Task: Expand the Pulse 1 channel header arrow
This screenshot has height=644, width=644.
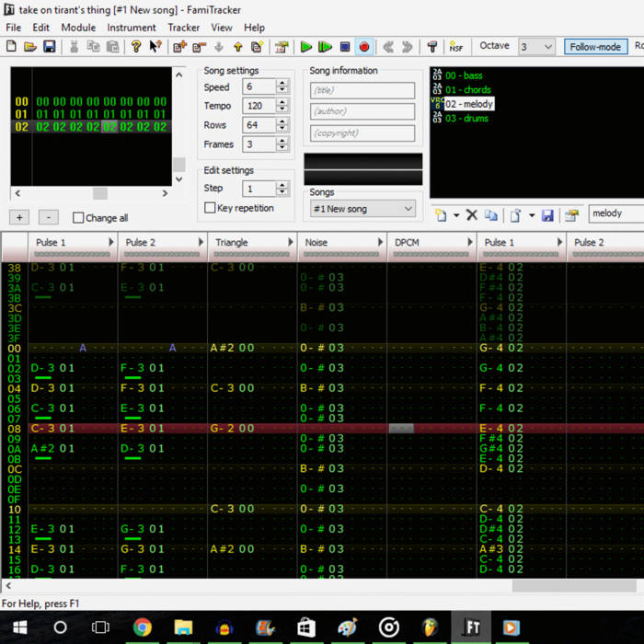Action: 112,243
